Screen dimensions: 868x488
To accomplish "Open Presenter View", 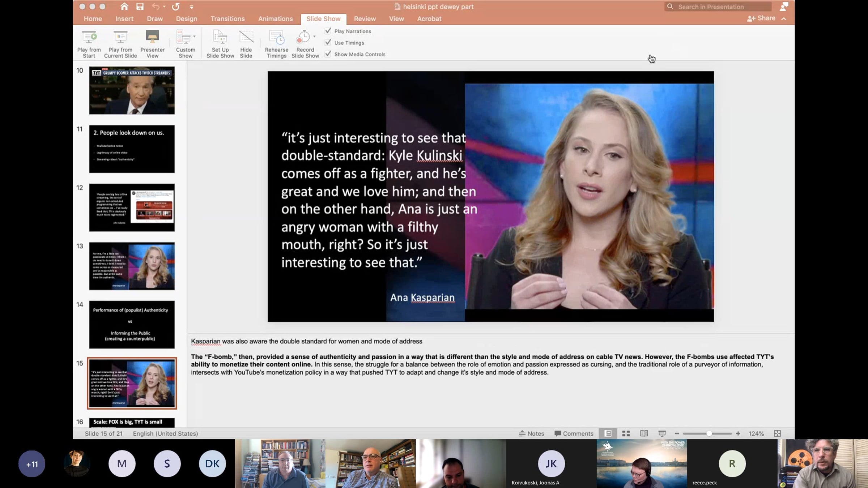I will click(152, 37).
